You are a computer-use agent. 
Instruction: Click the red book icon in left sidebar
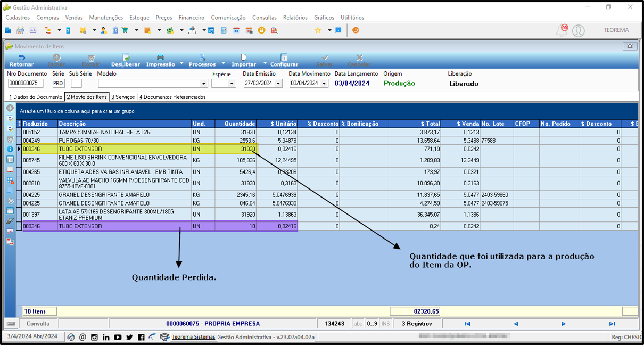[10, 170]
